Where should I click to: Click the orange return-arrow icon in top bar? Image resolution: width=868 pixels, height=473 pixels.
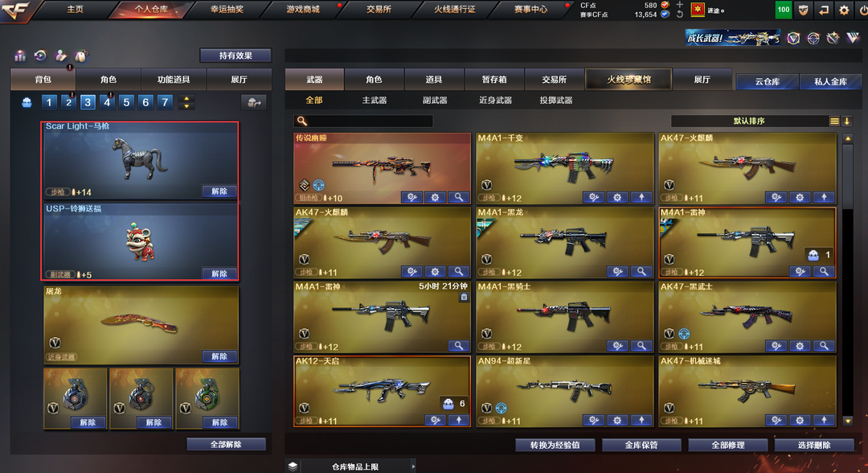coord(824,10)
